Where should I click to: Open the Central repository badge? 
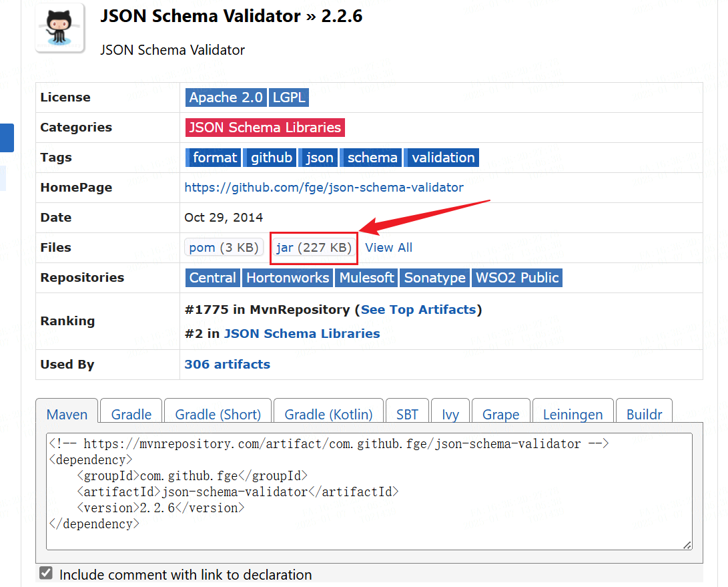(x=213, y=278)
